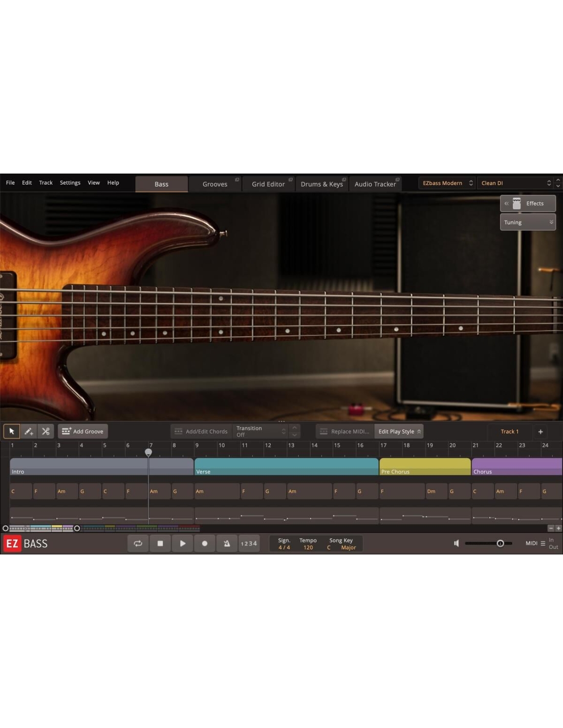
Task: Open the MIDI menu icon
Action: point(543,543)
